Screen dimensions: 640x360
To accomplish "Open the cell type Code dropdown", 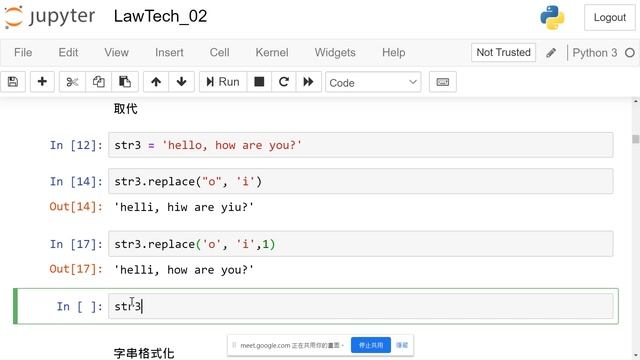I will 373,82.
